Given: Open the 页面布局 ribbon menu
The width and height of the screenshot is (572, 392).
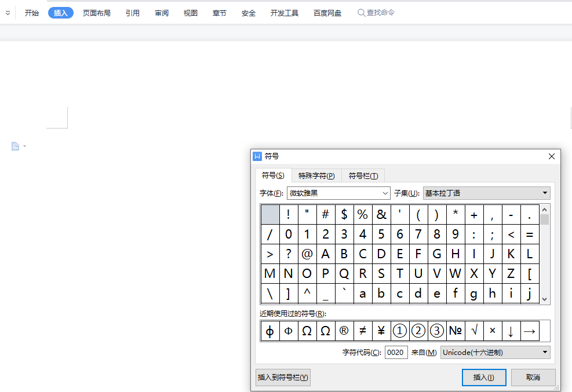Looking at the screenshot, I should click(x=96, y=13).
